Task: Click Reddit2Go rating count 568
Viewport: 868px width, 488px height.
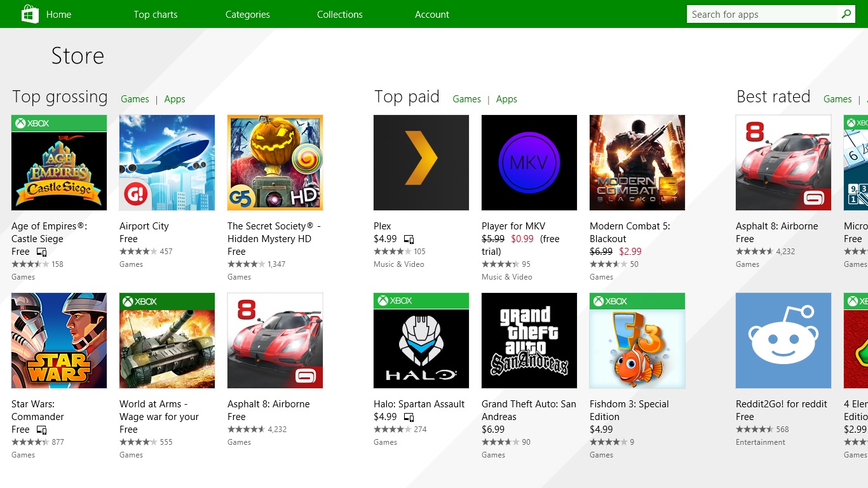Action: (x=782, y=430)
